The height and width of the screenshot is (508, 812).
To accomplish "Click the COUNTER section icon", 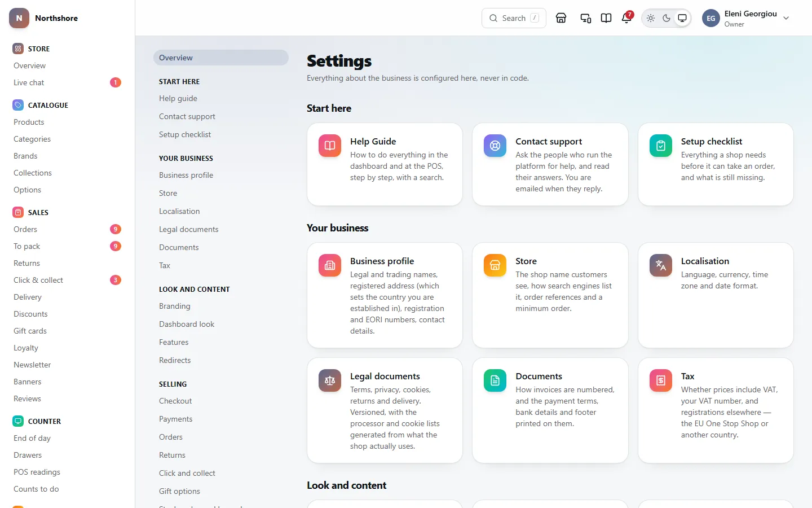I will [x=18, y=421].
